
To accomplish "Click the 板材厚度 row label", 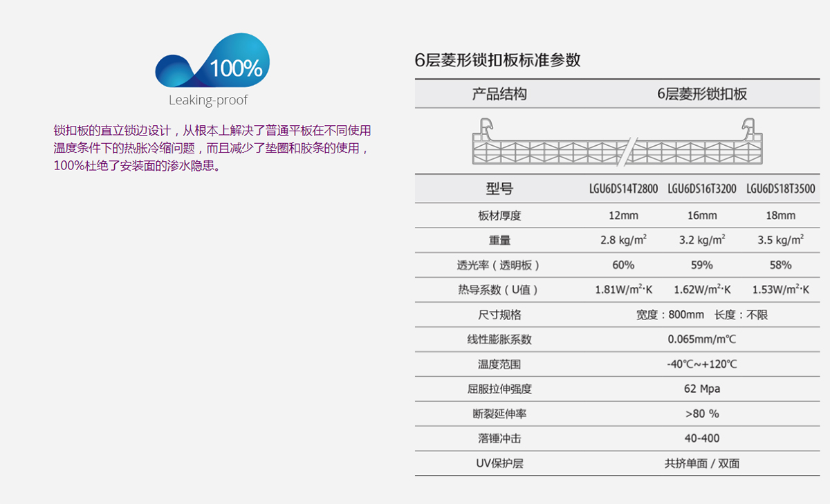I will [x=499, y=216].
